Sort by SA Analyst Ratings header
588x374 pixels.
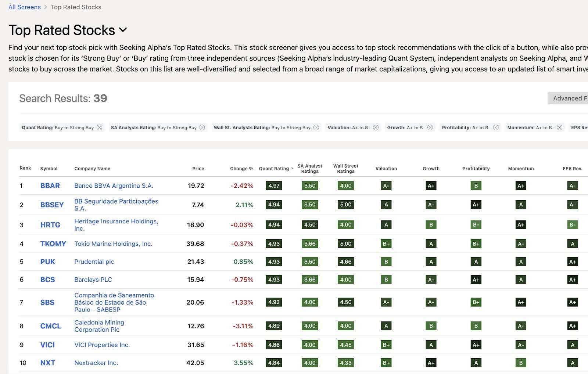[310, 169]
